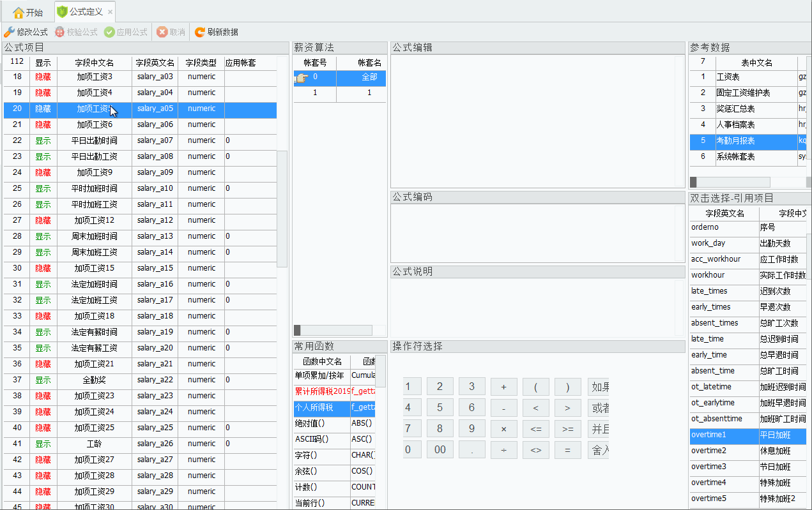Click the plus operator button
The width and height of the screenshot is (812, 510).
click(504, 387)
